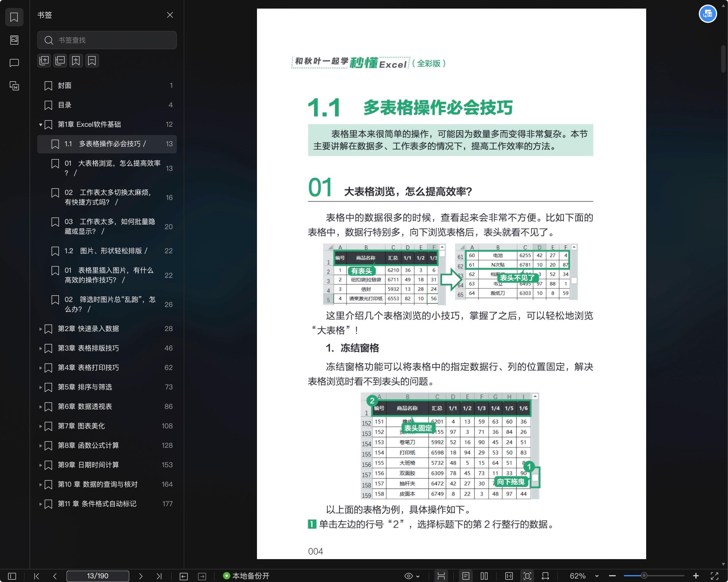Go to the next page
This screenshot has height=582, width=728.
(x=141, y=576)
